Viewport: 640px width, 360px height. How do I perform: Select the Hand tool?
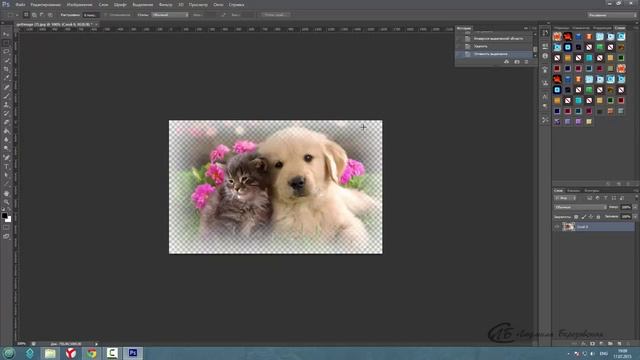coord(6,193)
